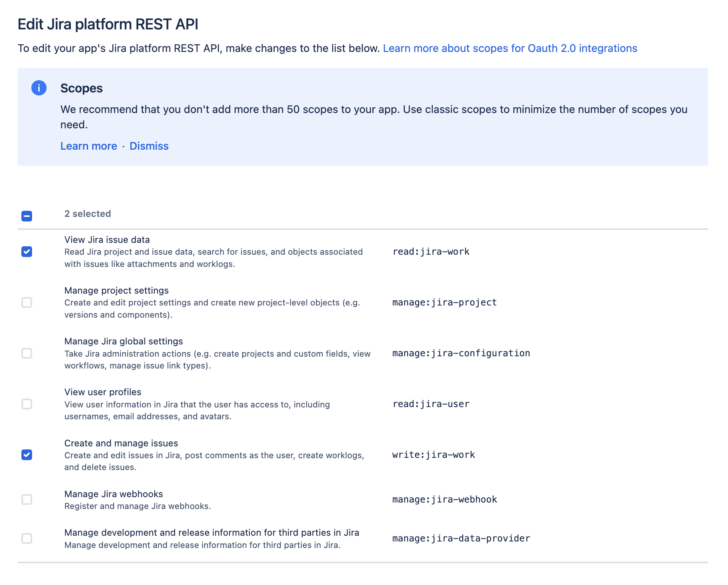Viewport: 728px width, 585px height.
Task: Uncheck the Create and manage issues checkbox
Action: [x=27, y=455]
